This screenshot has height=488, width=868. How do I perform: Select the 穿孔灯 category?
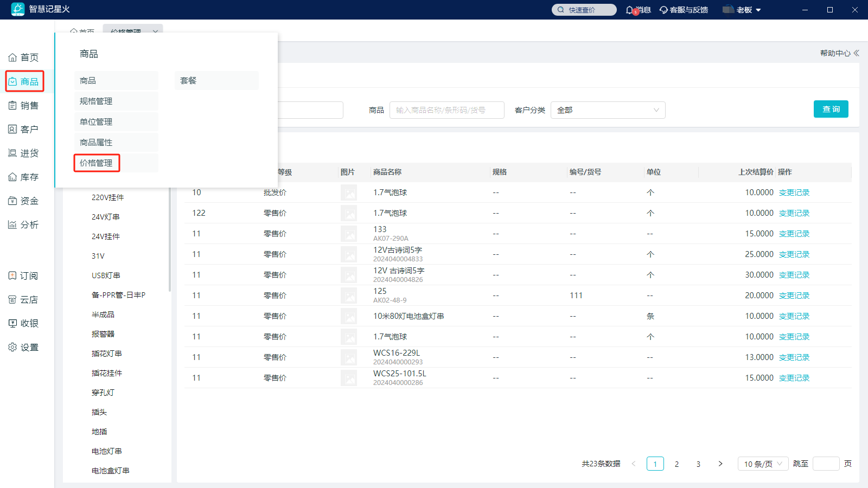click(103, 393)
